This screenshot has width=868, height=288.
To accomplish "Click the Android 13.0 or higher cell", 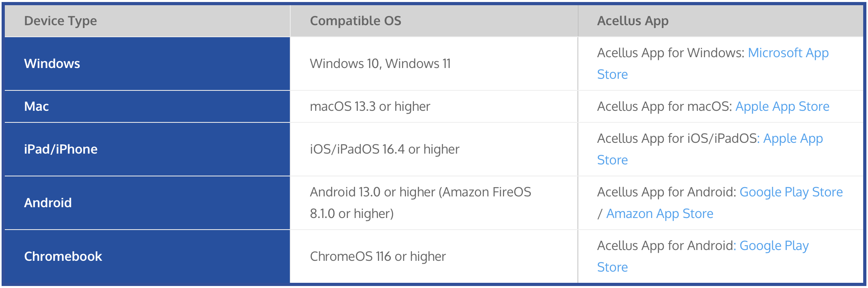I will tap(420, 203).
